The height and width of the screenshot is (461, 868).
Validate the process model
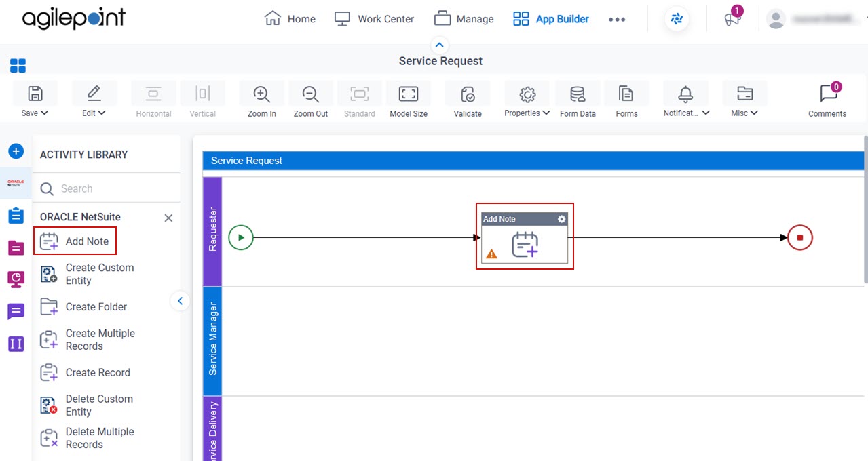(x=468, y=94)
